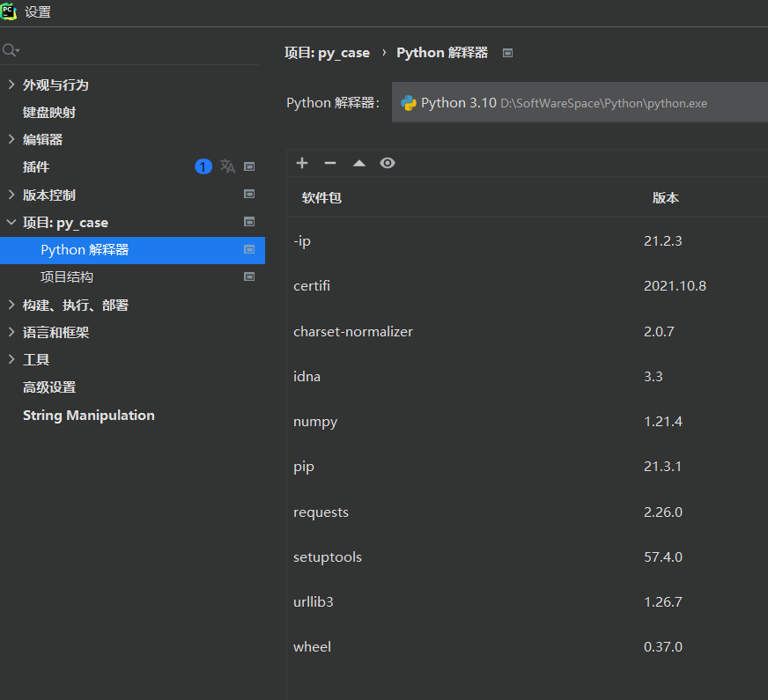Click the minus icon to uninstall a package

coord(330,163)
